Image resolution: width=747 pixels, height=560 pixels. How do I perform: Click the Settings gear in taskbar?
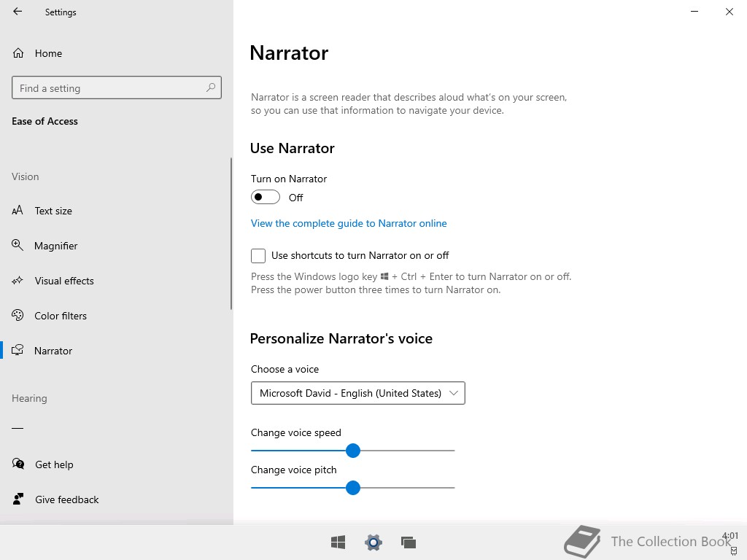click(x=373, y=542)
